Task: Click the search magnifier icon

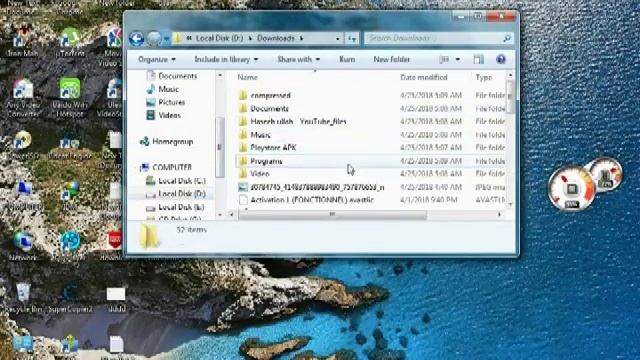Action: pyautogui.click(x=507, y=38)
